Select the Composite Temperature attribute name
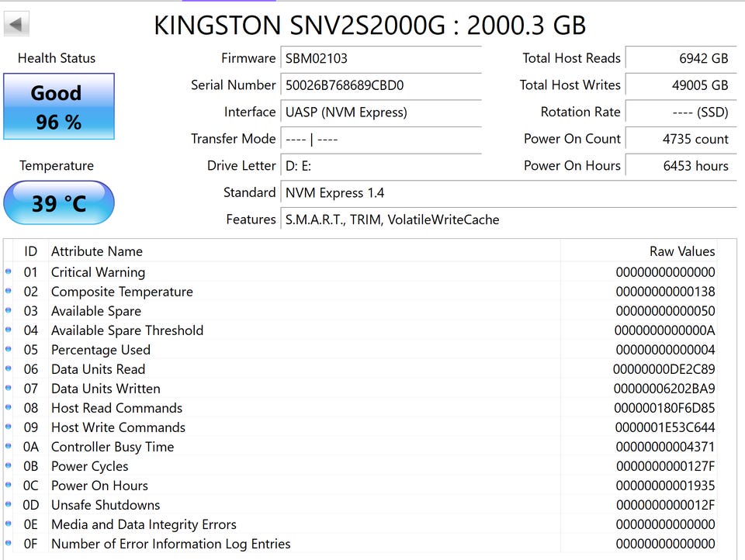This screenshot has height=560, width=745. click(122, 292)
